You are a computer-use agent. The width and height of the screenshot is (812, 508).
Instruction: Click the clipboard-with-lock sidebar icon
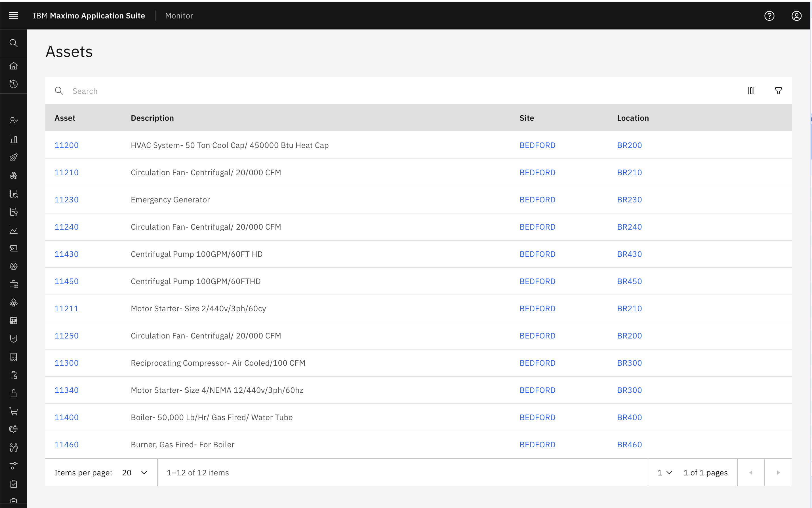pos(13,375)
